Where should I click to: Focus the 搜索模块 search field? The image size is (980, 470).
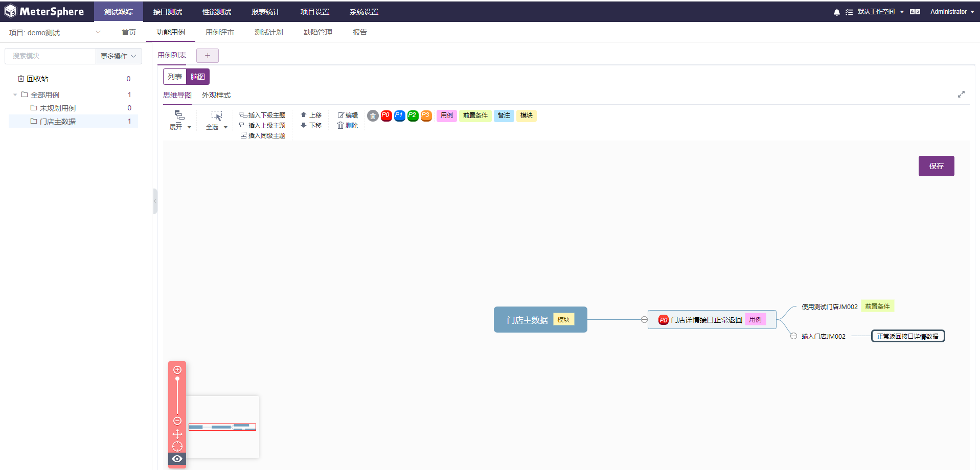pos(50,56)
